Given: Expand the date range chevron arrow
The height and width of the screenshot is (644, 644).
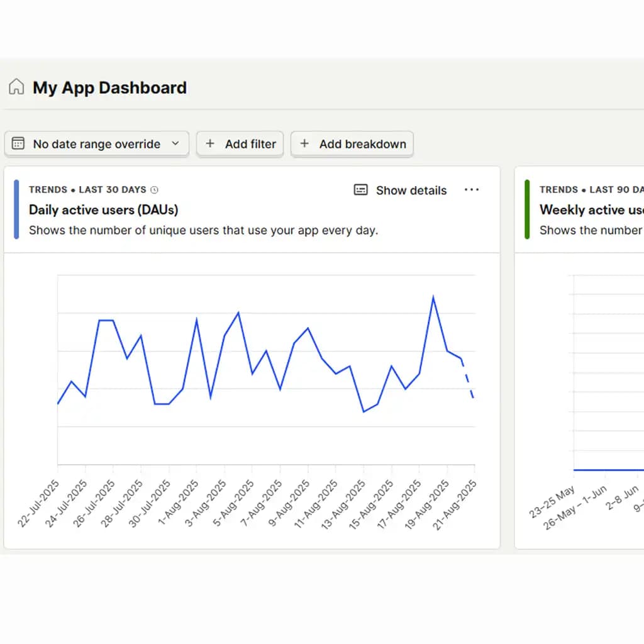Looking at the screenshot, I should [x=175, y=143].
